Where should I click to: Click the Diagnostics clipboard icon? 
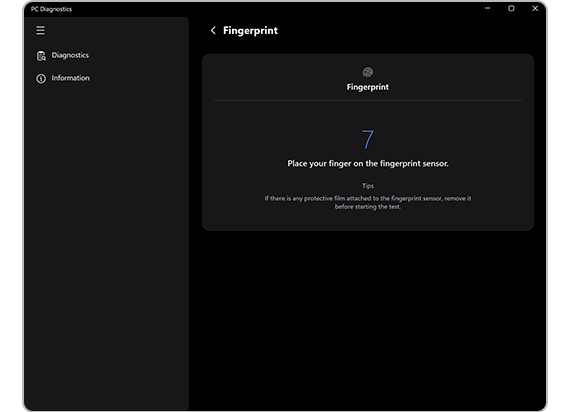tap(41, 56)
